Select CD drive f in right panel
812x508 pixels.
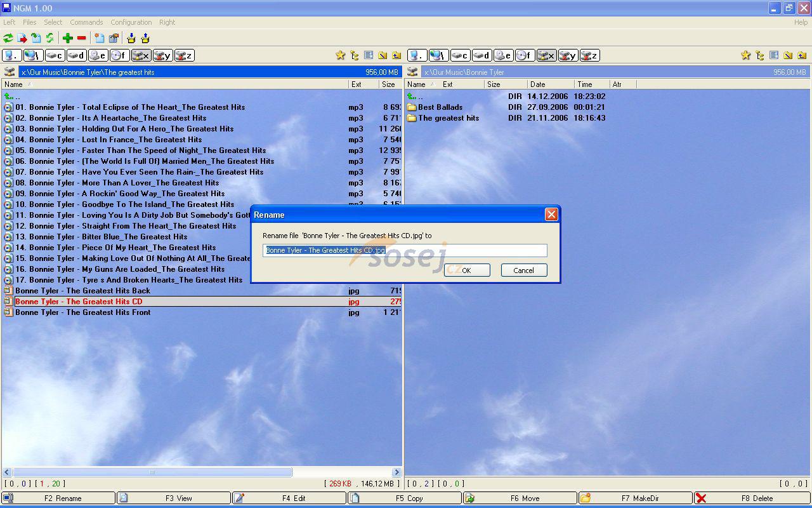[x=525, y=55]
